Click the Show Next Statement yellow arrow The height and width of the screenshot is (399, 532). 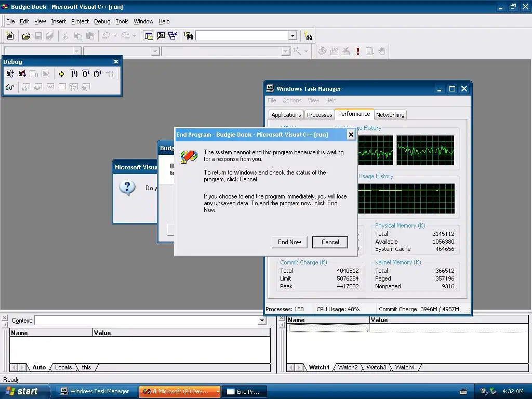(x=61, y=74)
